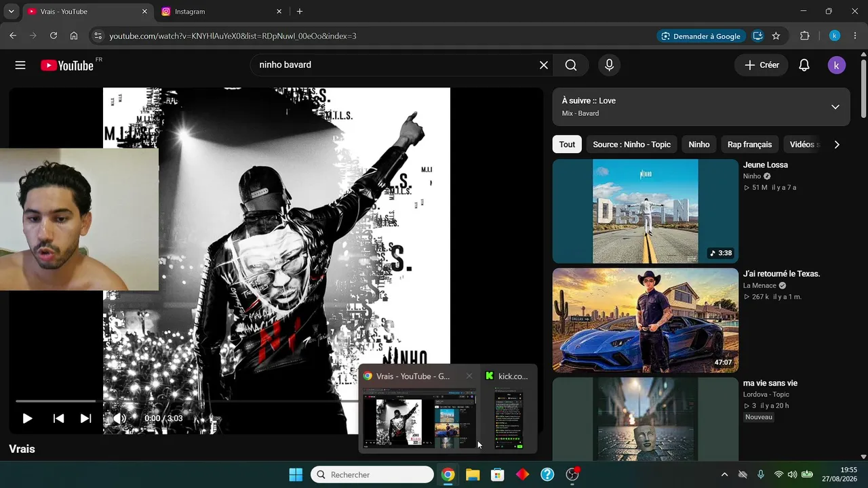Click 'Demander à Google' in the address bar
The image size is (868, 488).
[701, 36]
